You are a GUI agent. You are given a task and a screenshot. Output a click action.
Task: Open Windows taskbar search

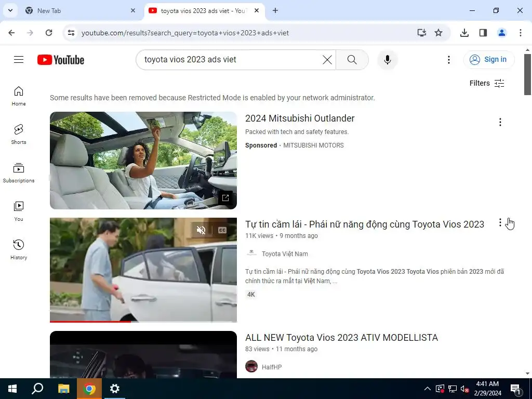37,389
